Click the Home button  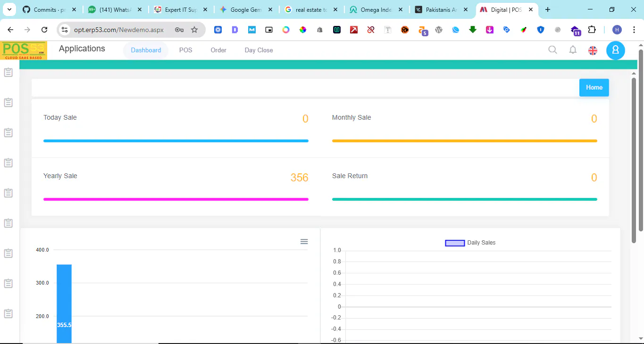[x=594, y=88]
